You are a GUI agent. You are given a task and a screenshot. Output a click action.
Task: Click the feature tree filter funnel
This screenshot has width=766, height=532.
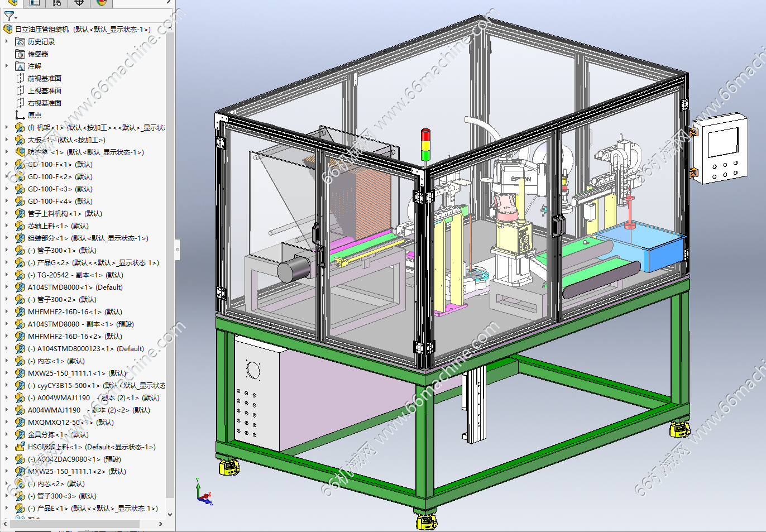[9, 16]
